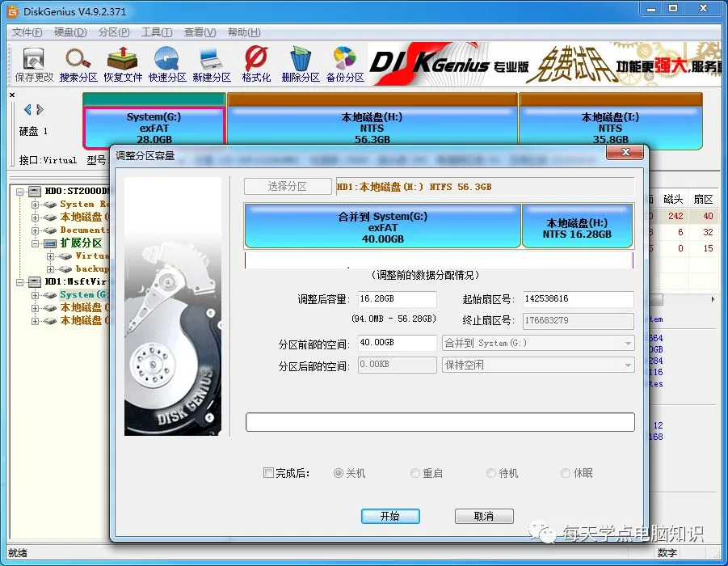Click the 选择分区 select partition button

(x=288, y=186)
